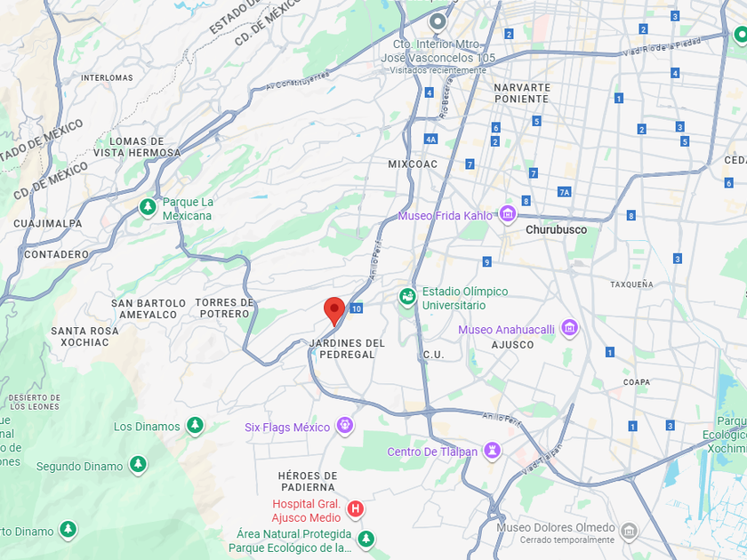This screenshot has width=747, height=560.
Task: Open Parque La Mexicana park icon
Action: 148,208
